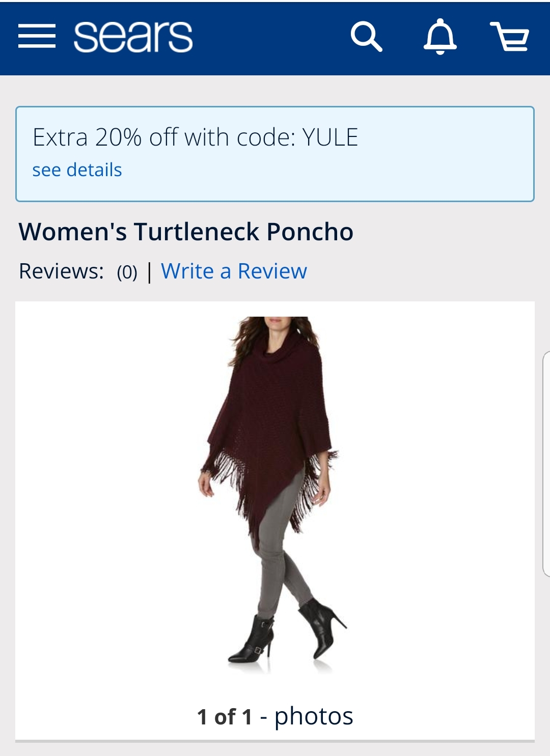View notifications via the bell icon

pos(440,37)
